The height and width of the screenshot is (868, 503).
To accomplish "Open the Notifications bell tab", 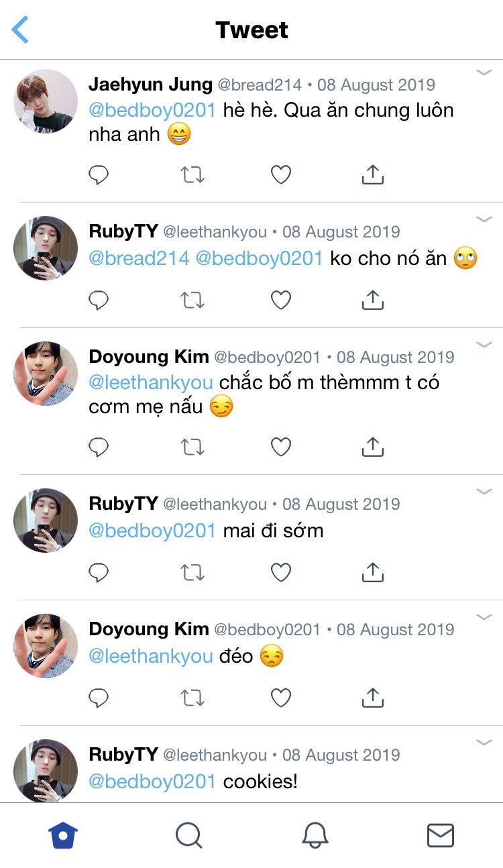I will 315,836.
